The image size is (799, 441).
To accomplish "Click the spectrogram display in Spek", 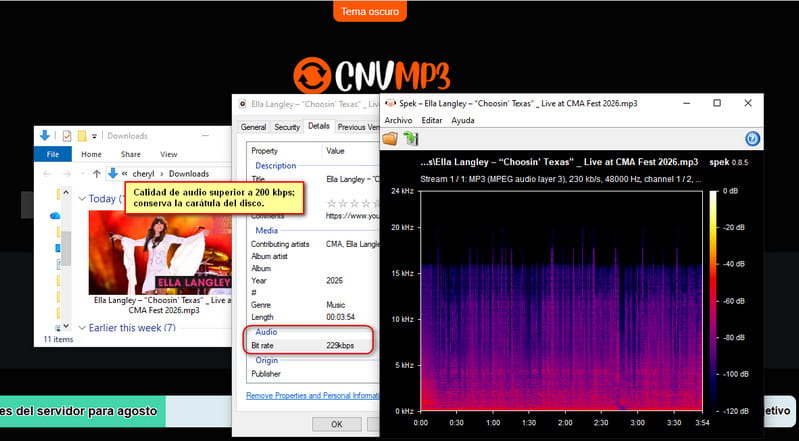I will 561,301.
